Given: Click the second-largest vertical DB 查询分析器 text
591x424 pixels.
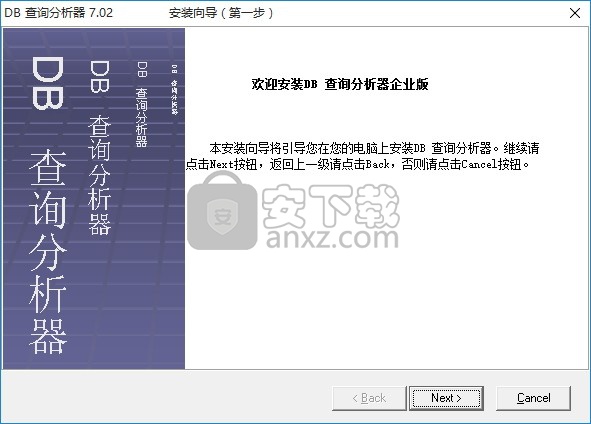Looking at the screenshot, I should click(x=100, y=147).
